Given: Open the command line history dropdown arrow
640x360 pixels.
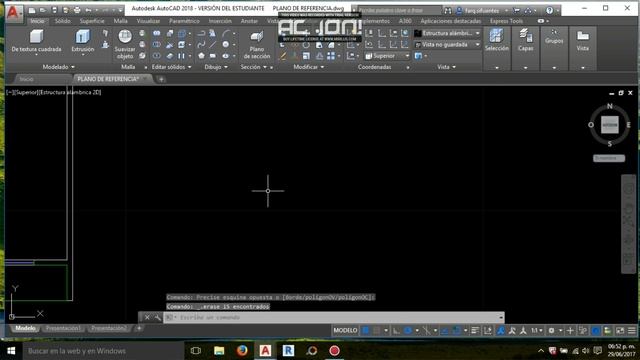Looking at the screenshot, I should tap(501, 317).
